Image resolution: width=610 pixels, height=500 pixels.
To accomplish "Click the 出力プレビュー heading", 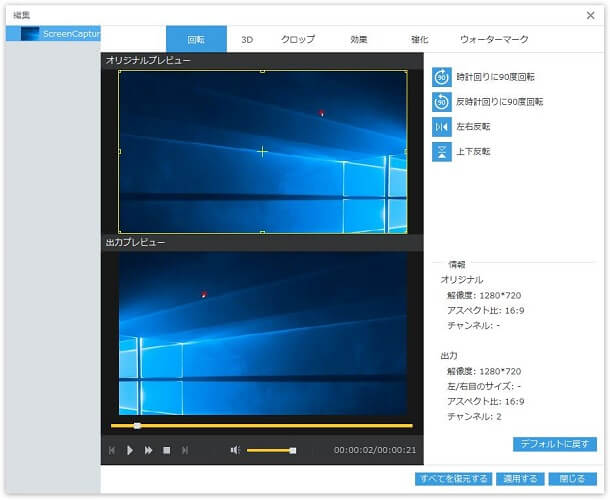I will click(x=135, y=242).
